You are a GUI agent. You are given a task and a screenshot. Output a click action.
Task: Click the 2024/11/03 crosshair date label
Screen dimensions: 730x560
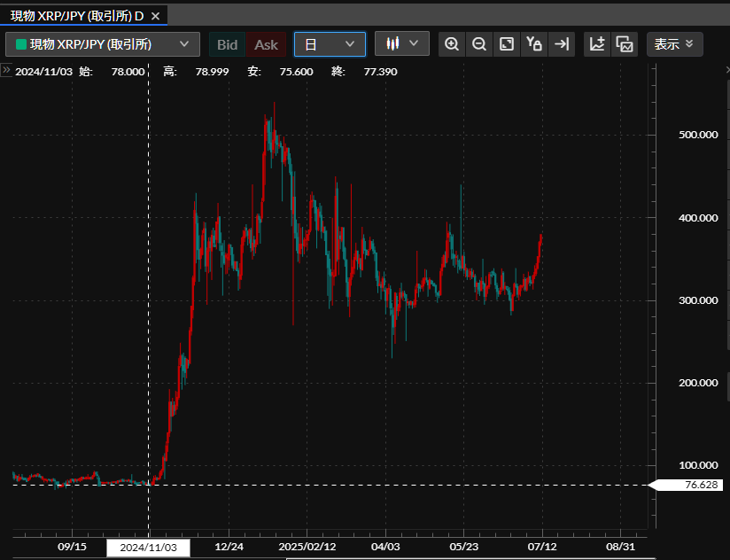148,548
